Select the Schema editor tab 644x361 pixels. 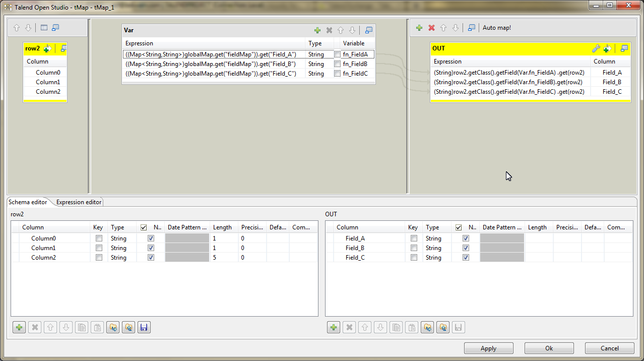click(x=27, y=202)
